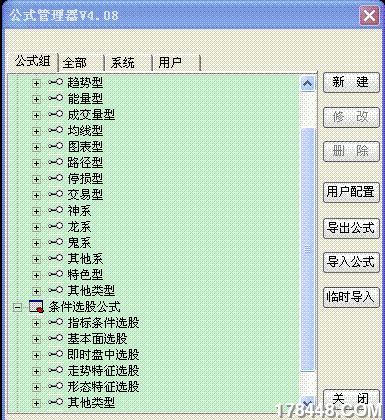385x420 pixels.
Task: Click the 关闭 button
Action: coord(351,399)
